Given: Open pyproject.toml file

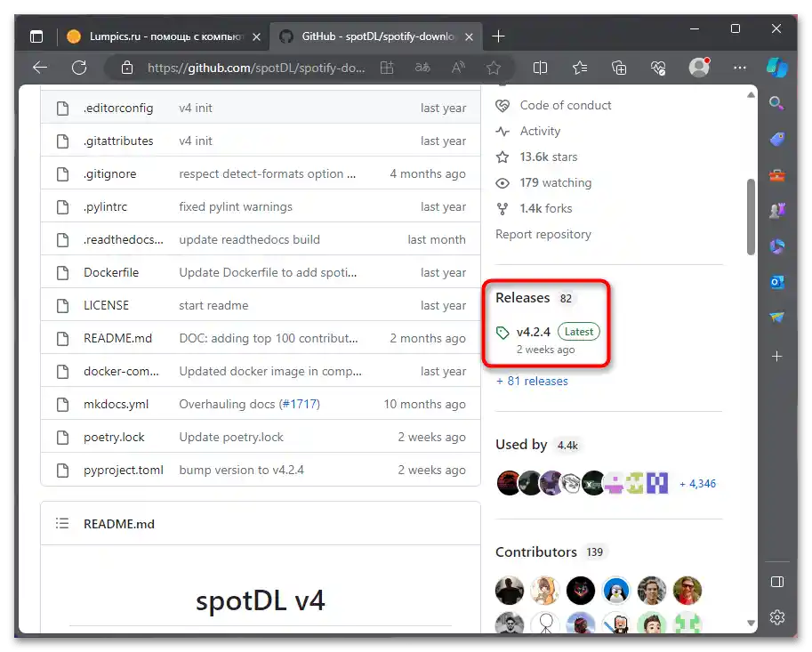Looking at the screenshot, I should pos(124,470).
